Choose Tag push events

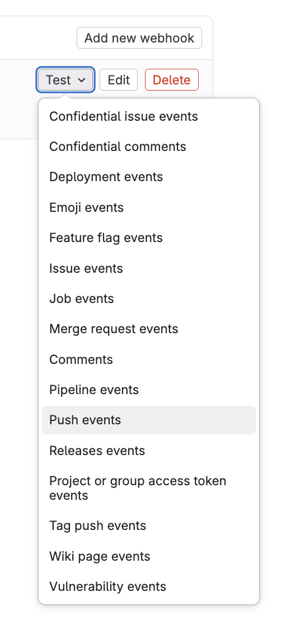tap(149, 525)
